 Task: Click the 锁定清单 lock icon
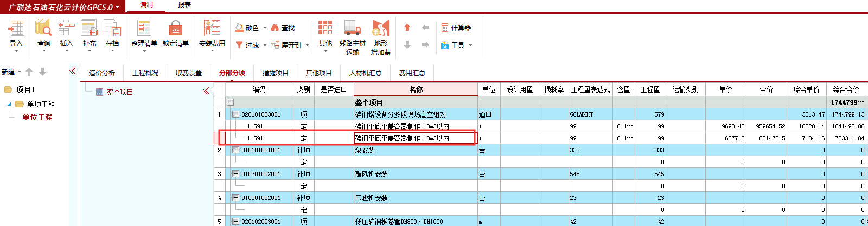[x=175, y=29]
